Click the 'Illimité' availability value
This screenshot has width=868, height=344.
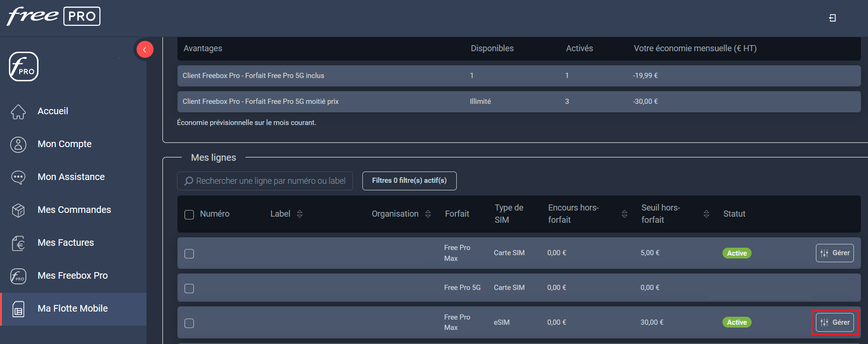pyautogui.click(x=480, y=102)
